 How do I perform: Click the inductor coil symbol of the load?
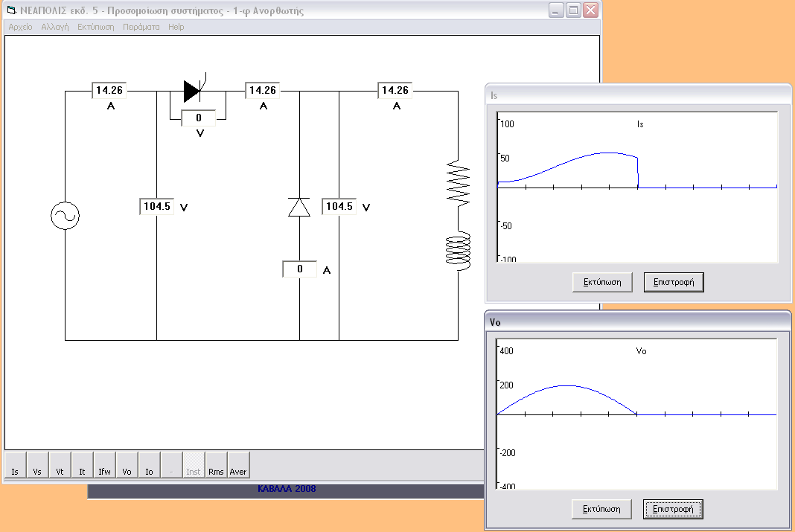458,251
